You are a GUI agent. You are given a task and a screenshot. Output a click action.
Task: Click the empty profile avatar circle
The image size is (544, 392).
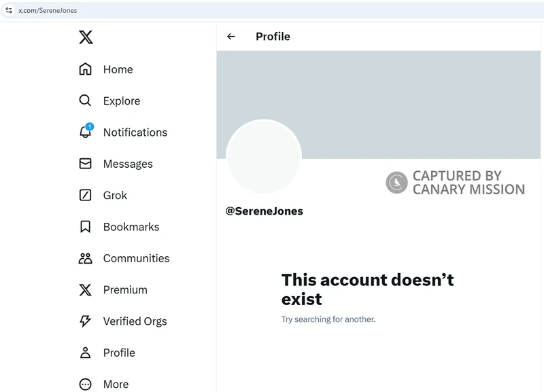tap(264, 157)
